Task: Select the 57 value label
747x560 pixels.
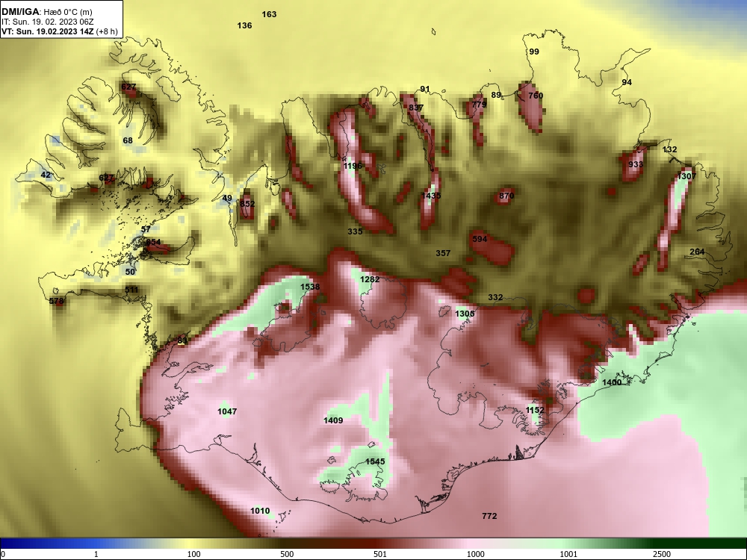Action: [146, 229]
